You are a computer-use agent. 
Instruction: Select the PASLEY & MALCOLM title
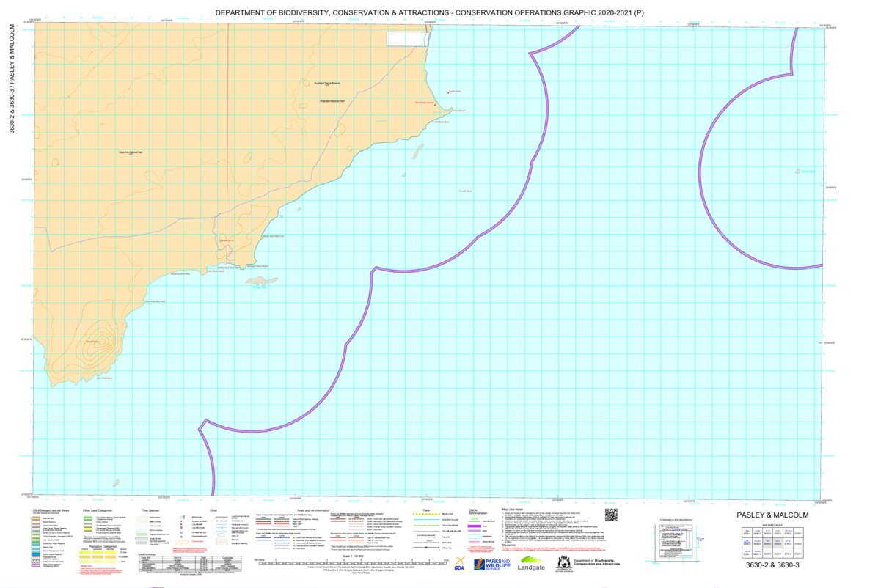click(773, 515)
